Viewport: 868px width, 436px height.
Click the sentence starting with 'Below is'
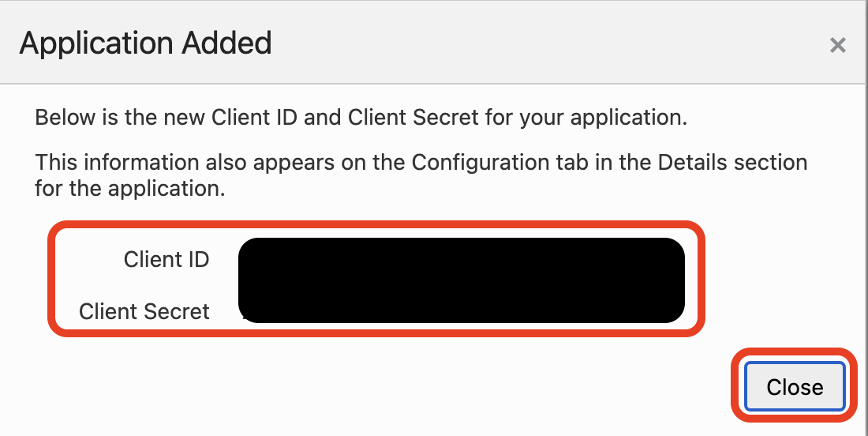[361, 118]
